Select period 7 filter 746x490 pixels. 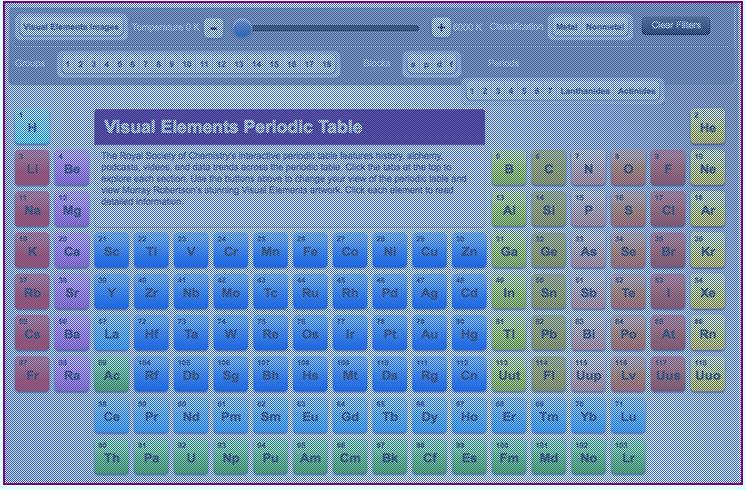click(550, 91)
